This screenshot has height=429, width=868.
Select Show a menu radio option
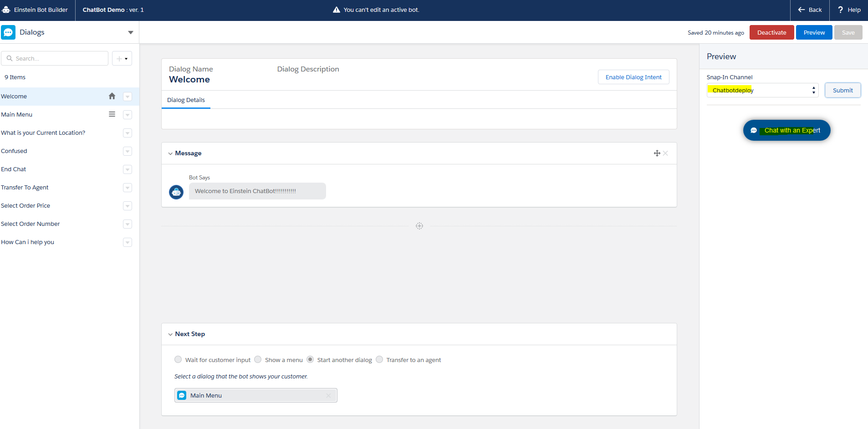[x=258, y=359]
